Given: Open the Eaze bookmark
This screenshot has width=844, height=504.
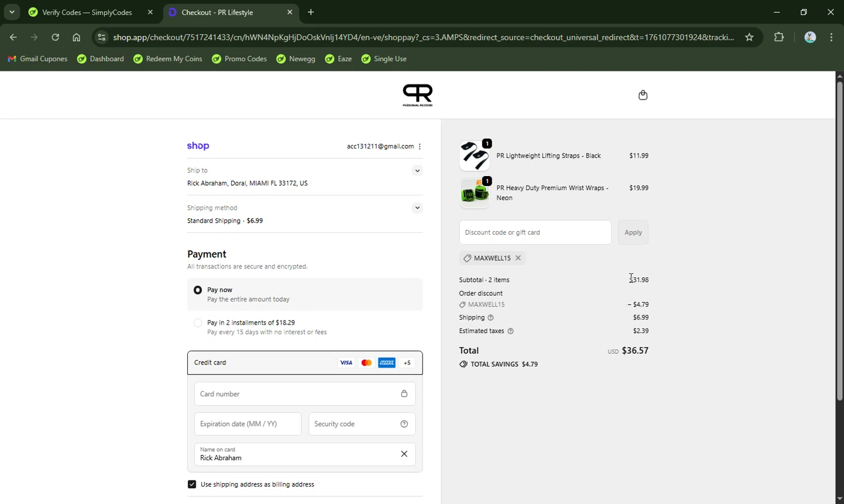Looking at the screenshot, I should [339, 58].
